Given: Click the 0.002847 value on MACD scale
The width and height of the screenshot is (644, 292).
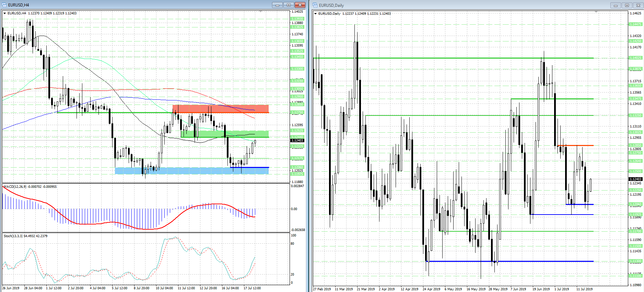Looking at the screenshot, I should 298,186.
